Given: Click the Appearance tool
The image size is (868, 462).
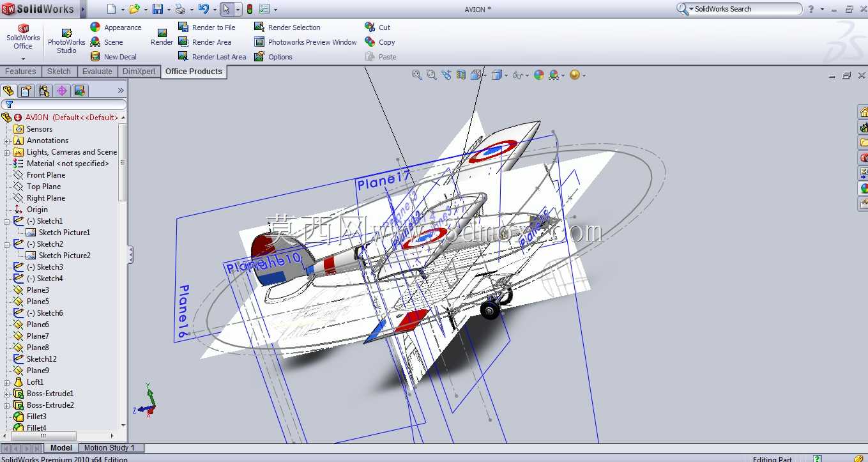Looking at the screenshot, I should 116,27.
